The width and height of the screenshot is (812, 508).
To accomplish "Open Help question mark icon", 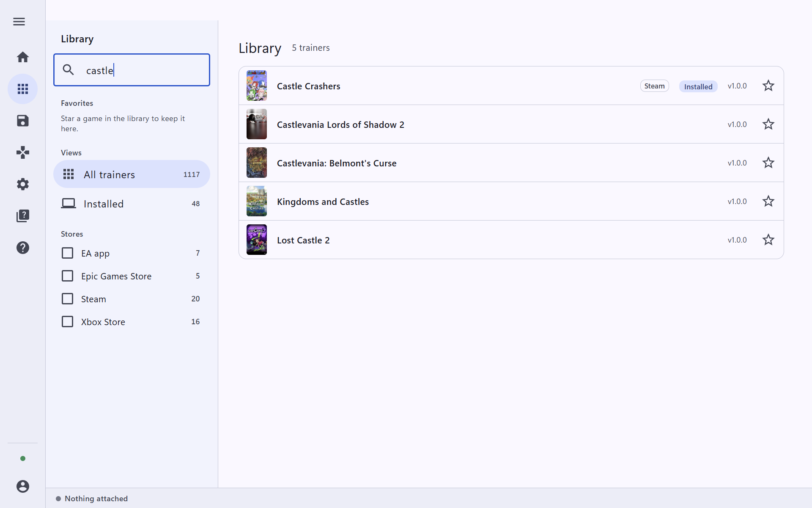I will (x=23, y=248).
